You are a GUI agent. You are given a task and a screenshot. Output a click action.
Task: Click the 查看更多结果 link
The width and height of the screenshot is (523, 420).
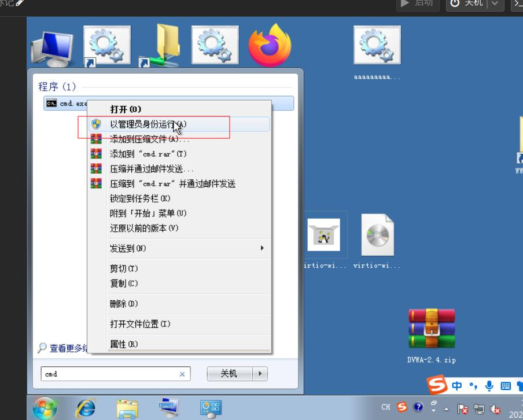[x=64, y=348]
